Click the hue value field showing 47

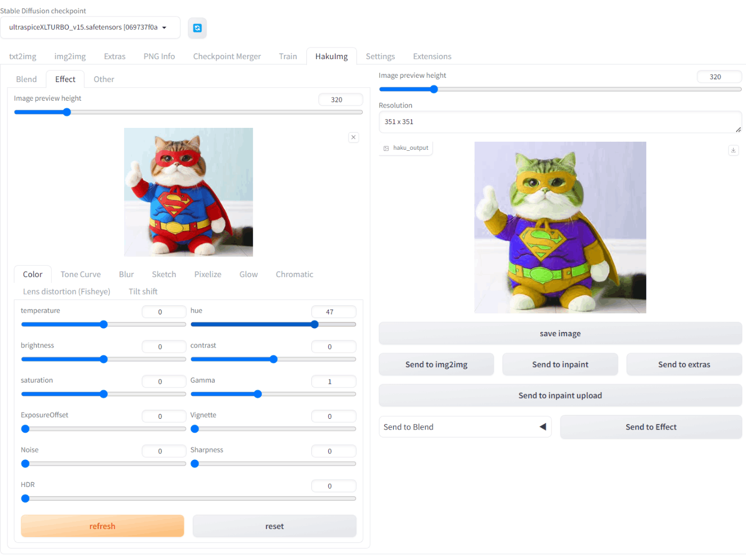[x=334, y=312]
